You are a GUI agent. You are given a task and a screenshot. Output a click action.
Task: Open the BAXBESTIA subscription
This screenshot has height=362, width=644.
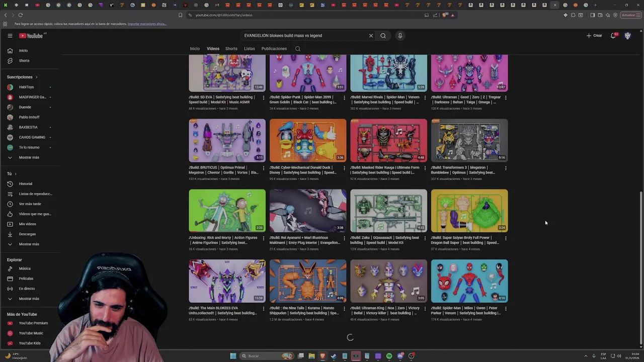[x=30, y=127]
